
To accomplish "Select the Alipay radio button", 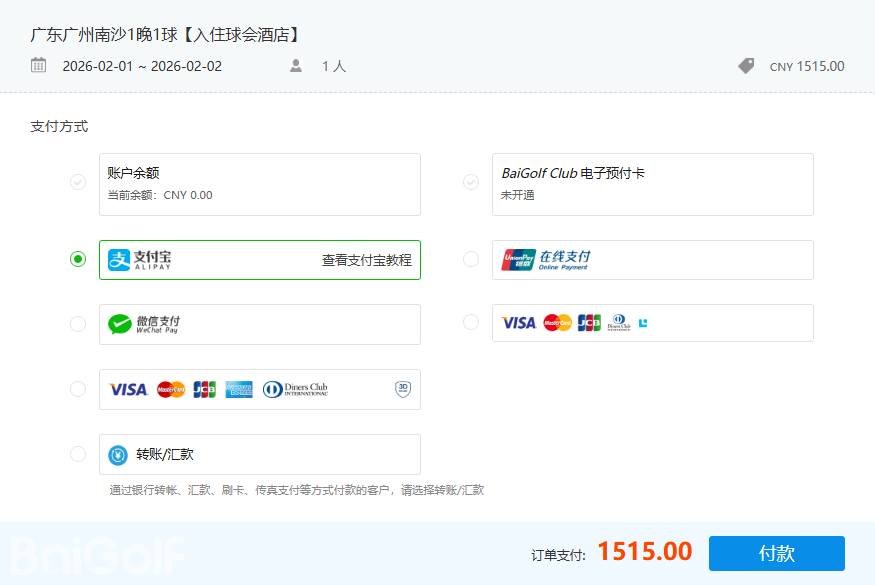I will click(x=78, y=259).
